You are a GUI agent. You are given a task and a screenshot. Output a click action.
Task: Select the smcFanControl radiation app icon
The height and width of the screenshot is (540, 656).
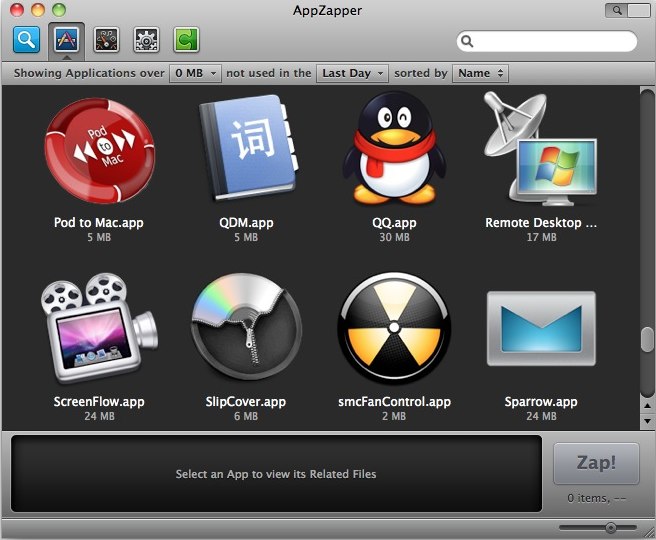(394, 328)
